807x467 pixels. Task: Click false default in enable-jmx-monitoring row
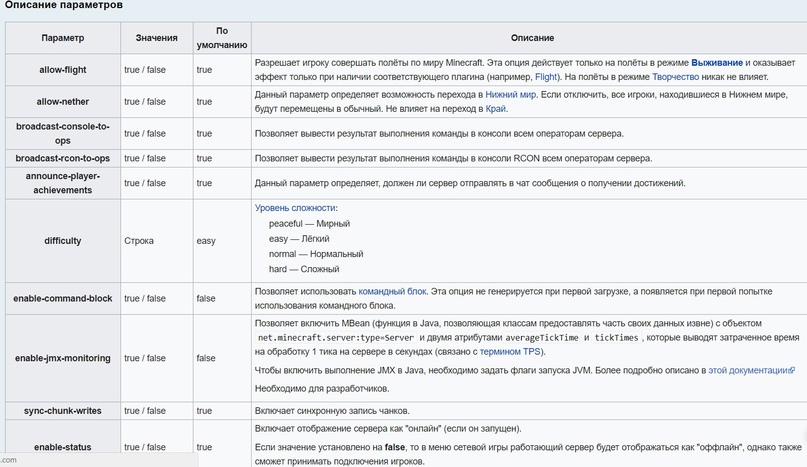coord(206,358)
